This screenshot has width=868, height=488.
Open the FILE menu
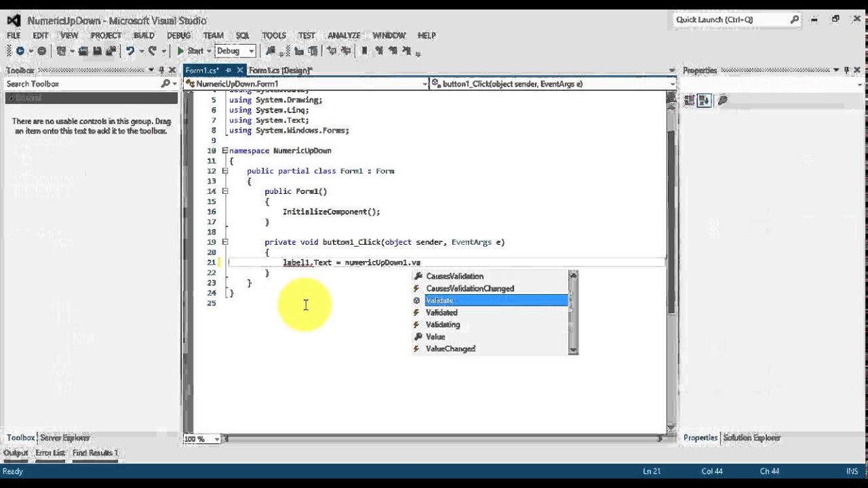(14, 35)
